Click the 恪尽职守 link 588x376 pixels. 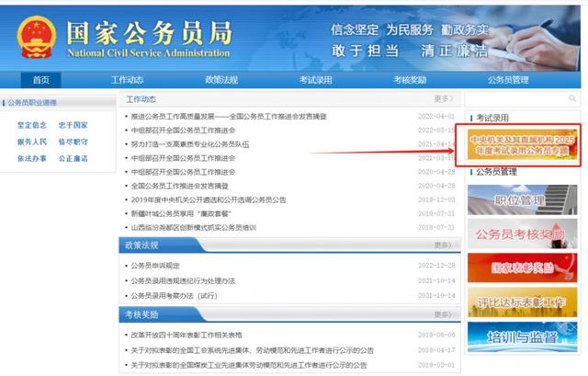pyautogui.click(x=73, y=142)
